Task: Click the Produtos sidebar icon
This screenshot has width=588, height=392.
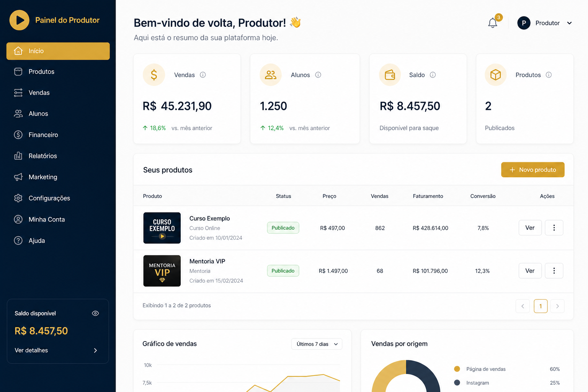Action: pos(18,72)
